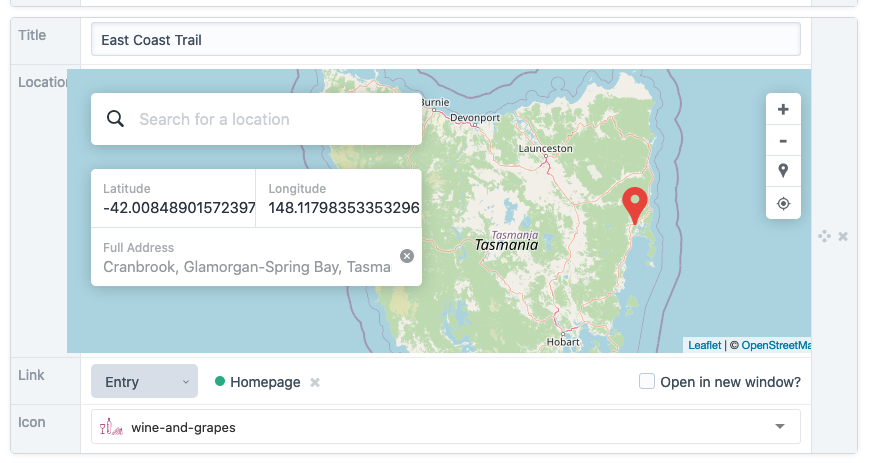
Task: Click the Icon field label
Action: click(31, 422)
